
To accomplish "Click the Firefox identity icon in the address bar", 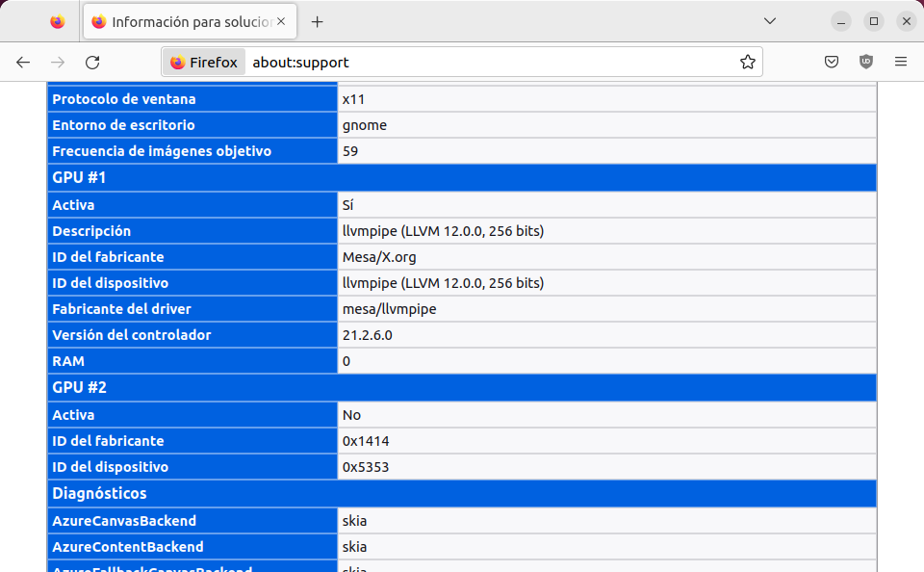I will coord(204,62).
